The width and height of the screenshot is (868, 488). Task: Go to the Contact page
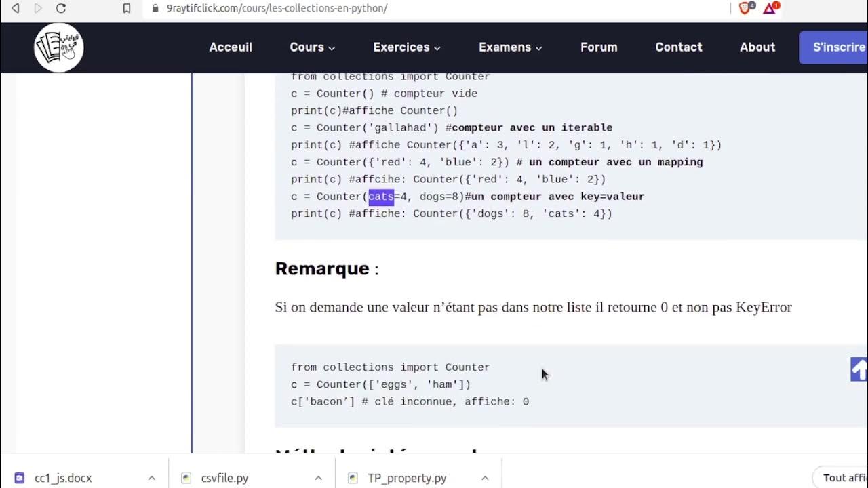click(x=679, y=47)
